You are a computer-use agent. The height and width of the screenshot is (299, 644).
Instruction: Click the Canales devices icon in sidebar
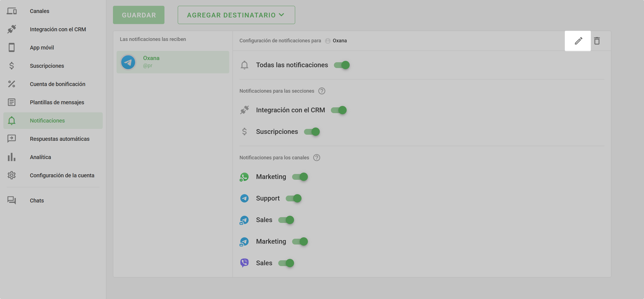[12, 11]
